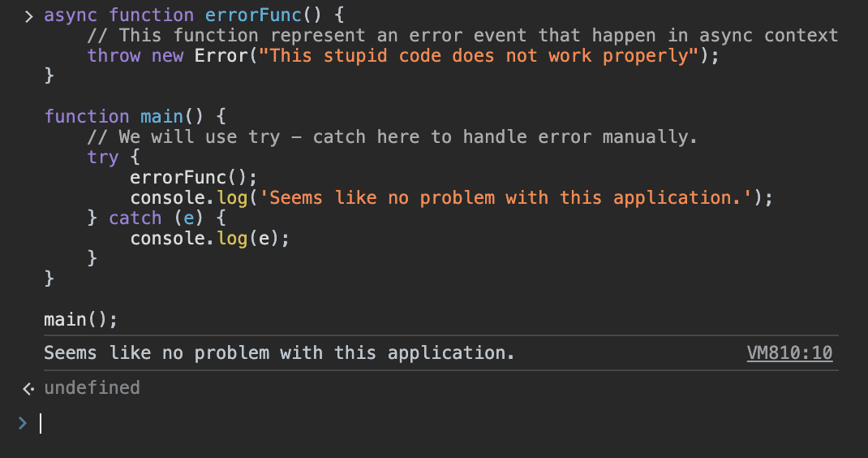Image resolution: width=868 pixels, height=458 pixels.
Task: Select the undefined return value text
Action: 92,387
